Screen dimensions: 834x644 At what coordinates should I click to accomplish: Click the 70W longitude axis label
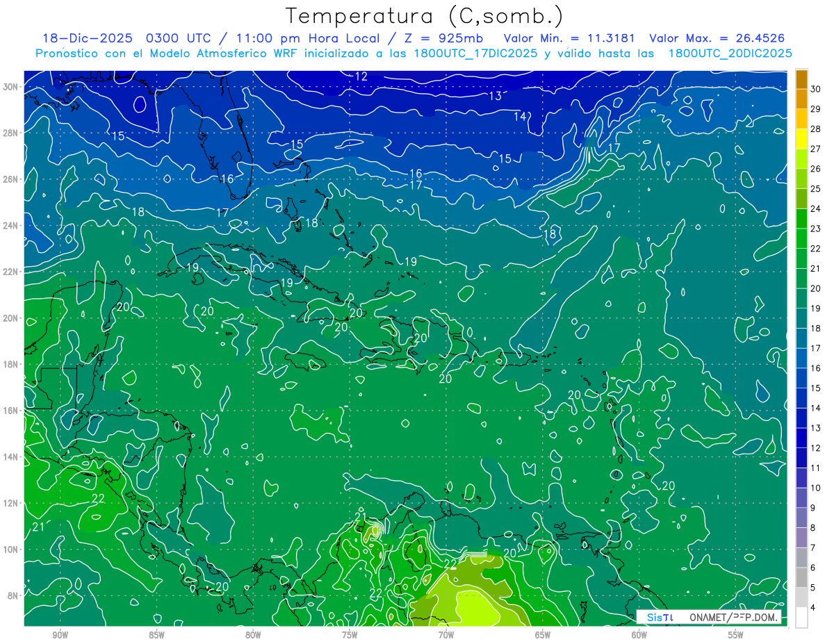(x=447, y=635)
